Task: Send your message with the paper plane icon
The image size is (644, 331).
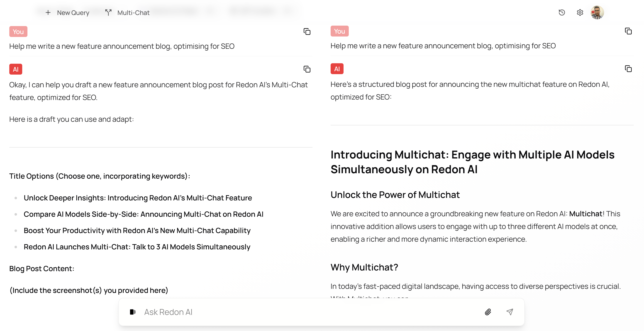Action: click(509, 312)
